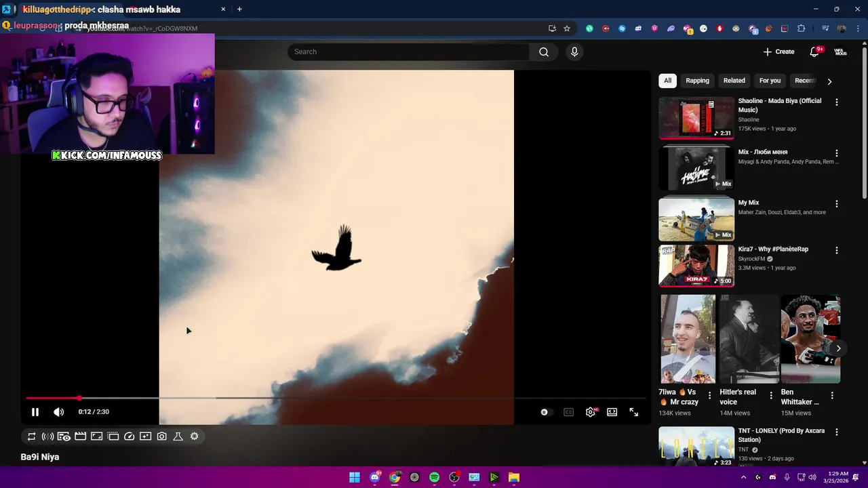Open the YouTube account avatar menu
Screen dimensions: 868x488
(840, 52)
